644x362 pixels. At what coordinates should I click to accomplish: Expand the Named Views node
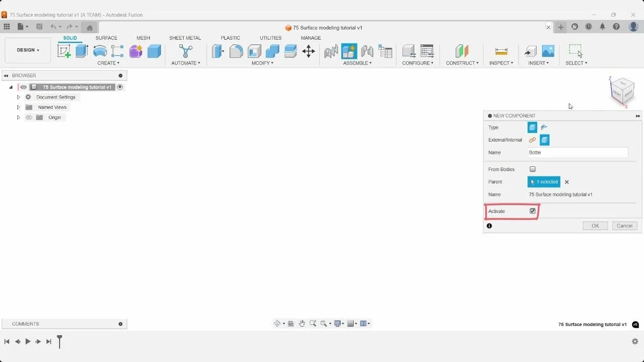pyautogui.click(x=18, y=107)
